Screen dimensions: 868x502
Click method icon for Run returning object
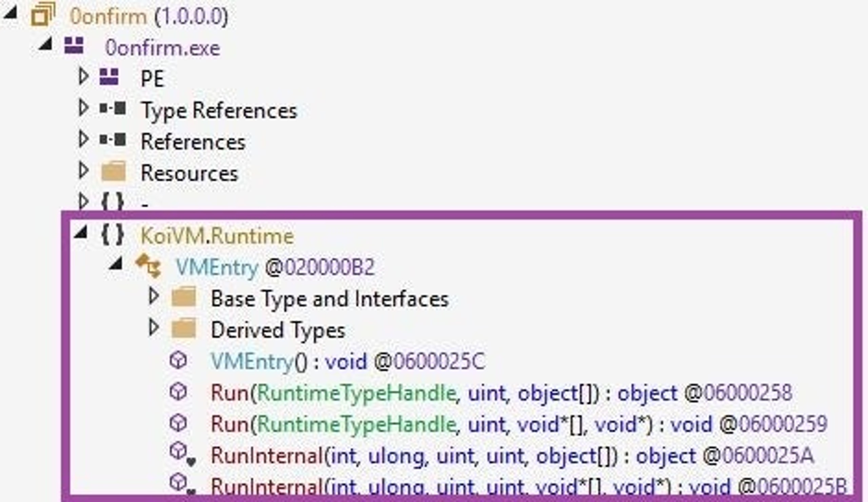[178, 392]
